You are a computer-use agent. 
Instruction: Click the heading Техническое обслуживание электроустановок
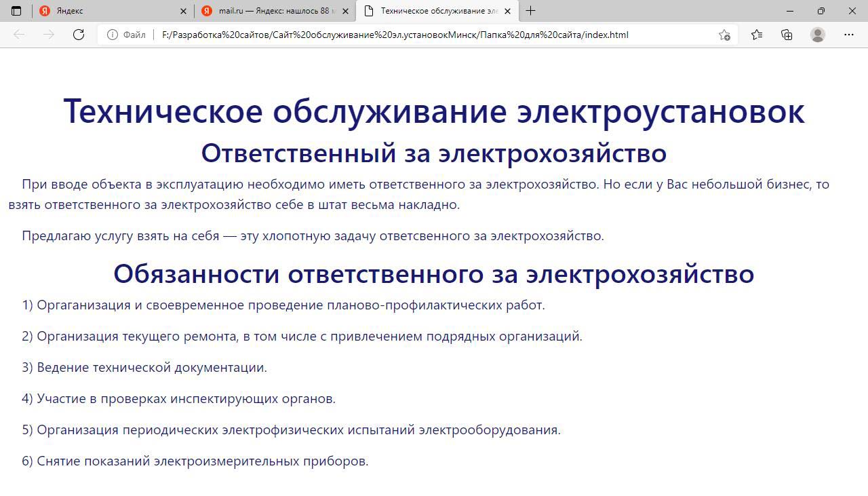[434, 111]
